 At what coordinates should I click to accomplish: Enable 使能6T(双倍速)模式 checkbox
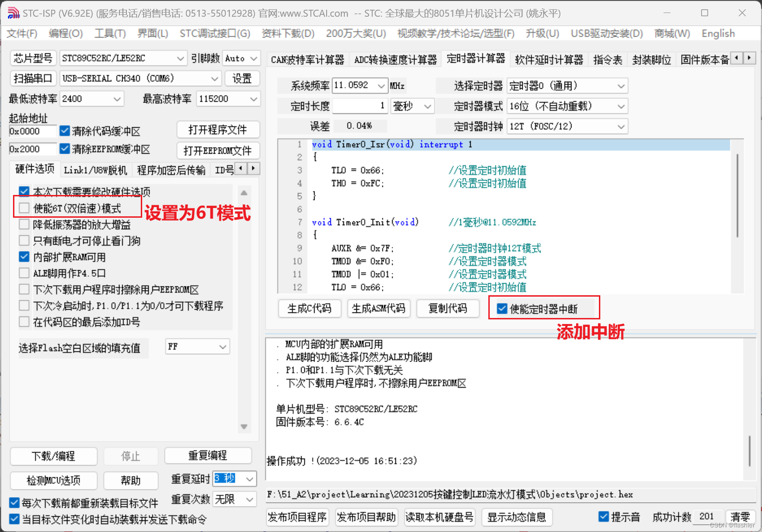24,208
